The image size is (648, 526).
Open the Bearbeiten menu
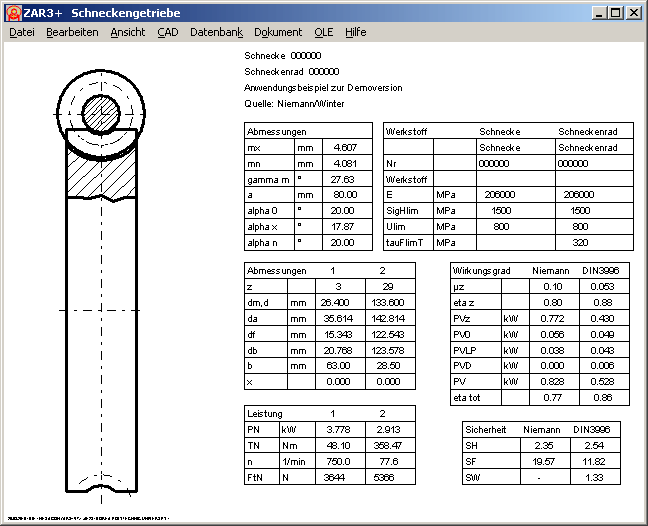72,32
